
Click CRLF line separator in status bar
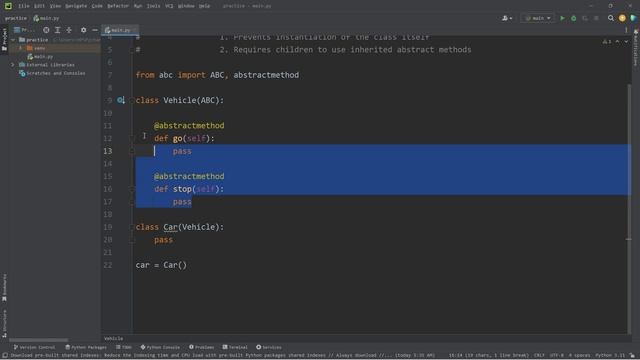tap(539, 355)
